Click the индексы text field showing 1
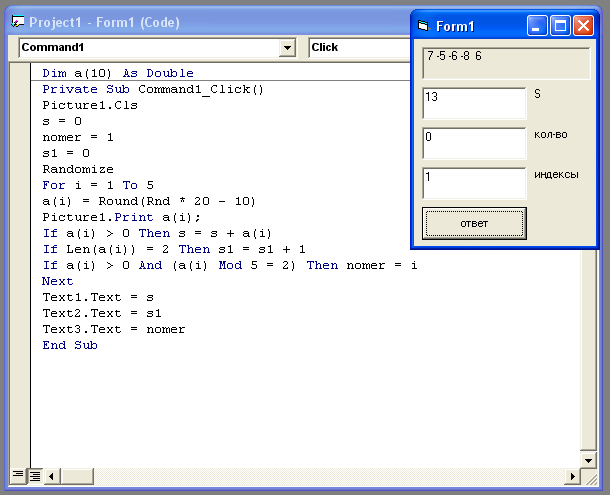The height and width of the screenshot is (495, 610). click(474, 183)
